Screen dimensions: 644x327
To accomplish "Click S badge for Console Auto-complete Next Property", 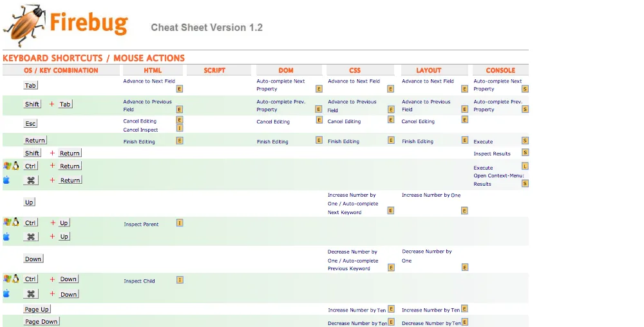I will [x=525, y=89].
